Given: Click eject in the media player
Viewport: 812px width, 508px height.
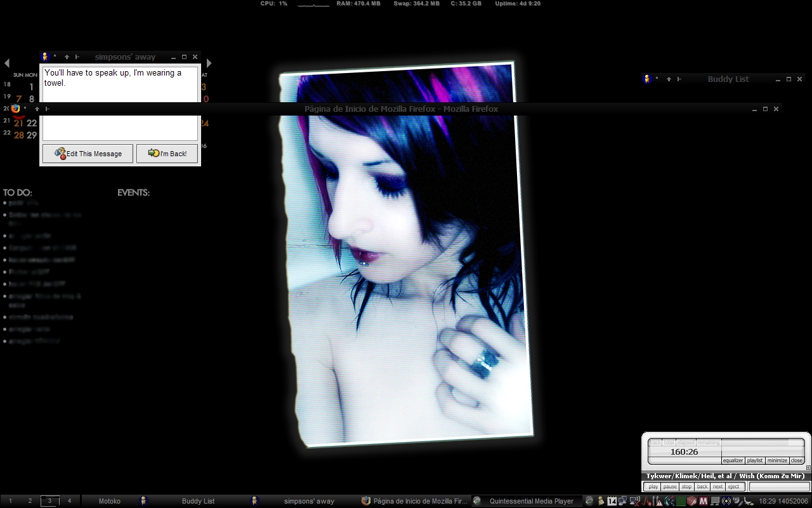Looking at the screenshot, I should tap(734, 486).
